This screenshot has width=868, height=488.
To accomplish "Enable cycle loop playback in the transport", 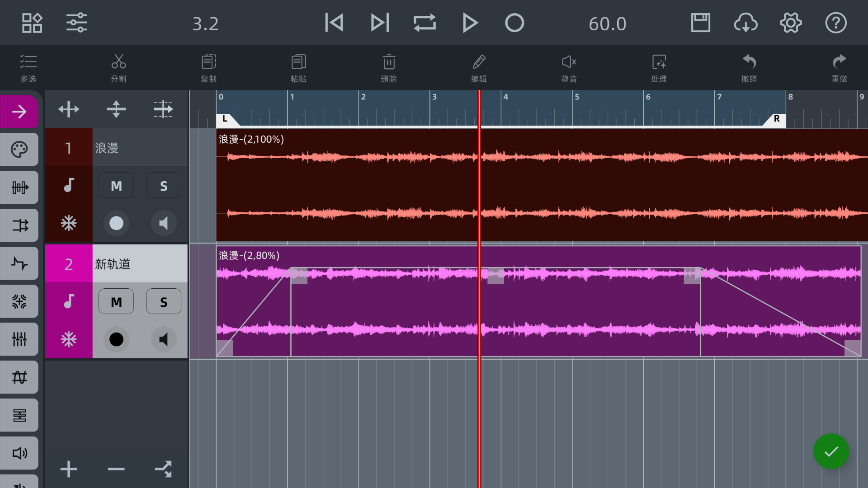I will [x=425, y=22].
